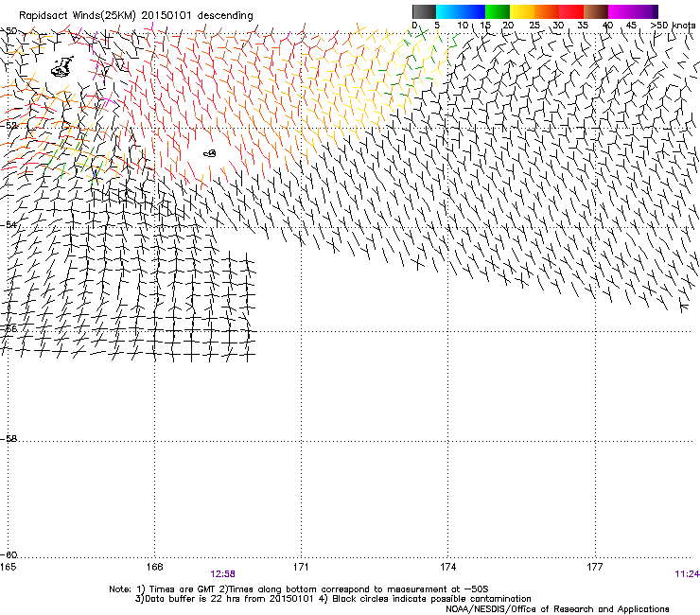This screenshot has width=700, height=615.
Task: Click the NOAA/NESDIS credit text
Action: click(557, 609)
